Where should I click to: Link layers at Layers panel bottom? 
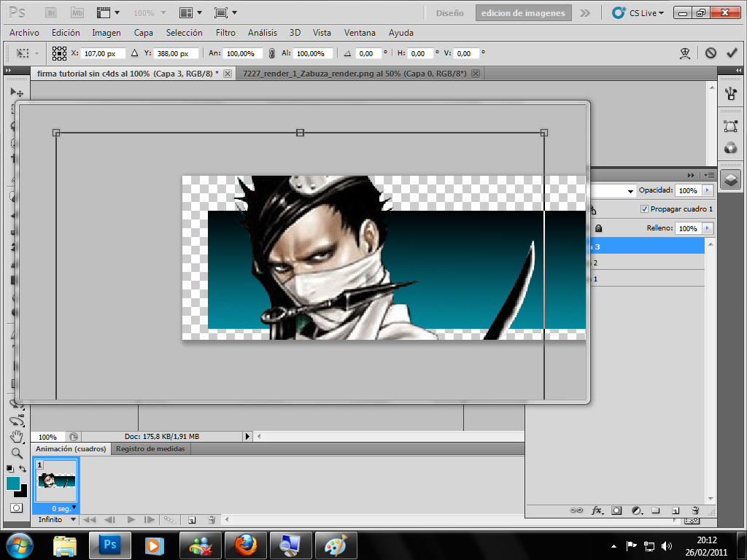[x=576, y=510]
